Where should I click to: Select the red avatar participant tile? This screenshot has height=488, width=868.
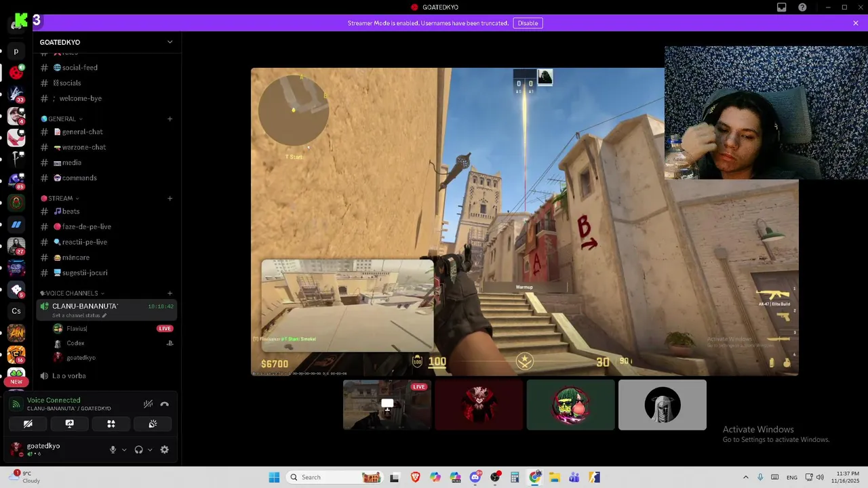tap(479, 405)
